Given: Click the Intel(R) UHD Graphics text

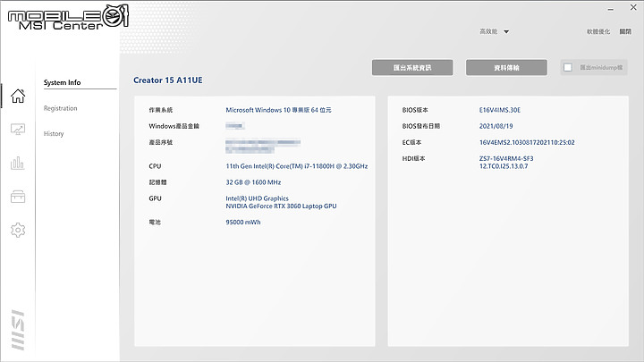Looking at the screenshot, I should pos(257,198).
